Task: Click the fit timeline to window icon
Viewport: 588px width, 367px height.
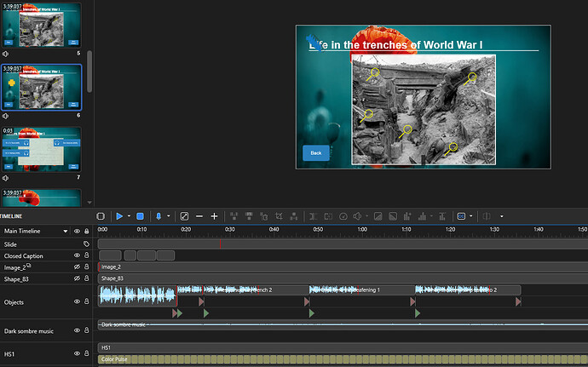Action: click(184, 216)
